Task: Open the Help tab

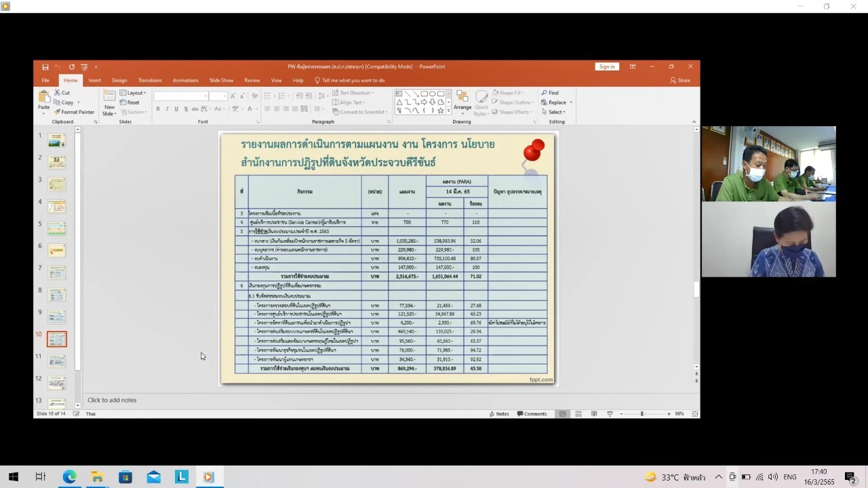Action: pos(298,80)
